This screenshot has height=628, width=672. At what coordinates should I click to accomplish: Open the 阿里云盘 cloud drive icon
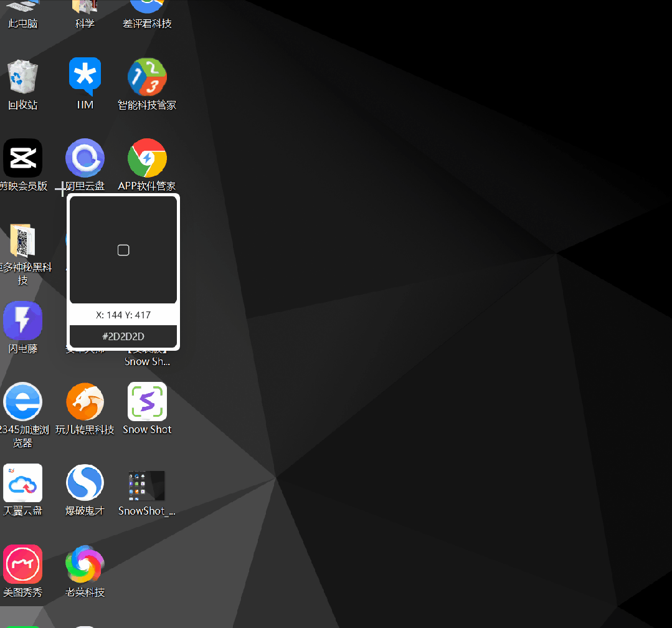(x=85, y=158)
